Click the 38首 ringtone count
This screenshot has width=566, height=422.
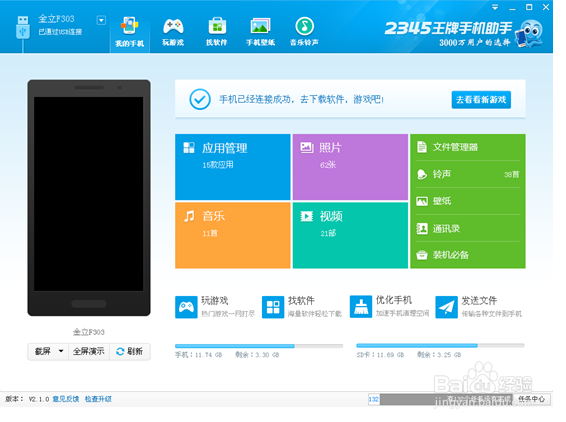511,175
